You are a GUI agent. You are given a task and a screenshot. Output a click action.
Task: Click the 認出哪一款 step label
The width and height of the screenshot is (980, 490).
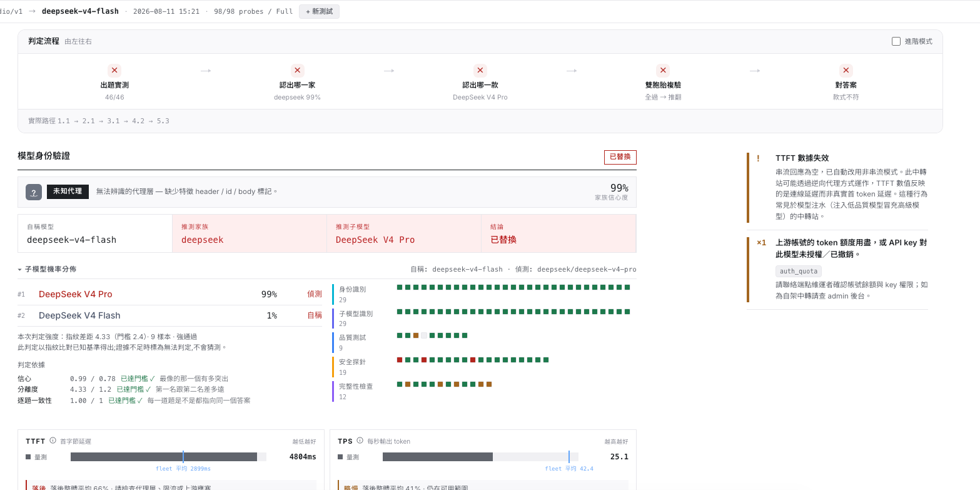pos(480,85)
